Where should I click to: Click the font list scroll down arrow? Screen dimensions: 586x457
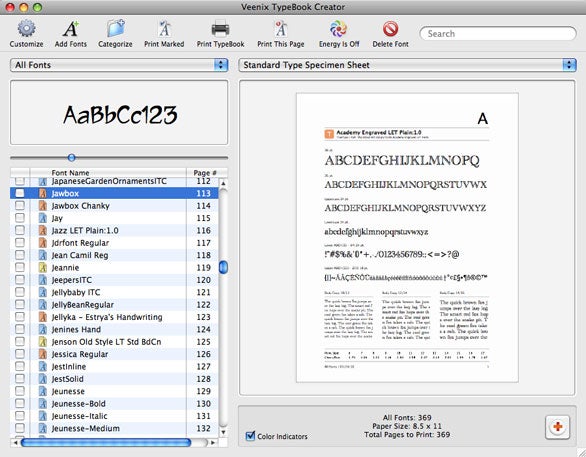tap(223, 432)
